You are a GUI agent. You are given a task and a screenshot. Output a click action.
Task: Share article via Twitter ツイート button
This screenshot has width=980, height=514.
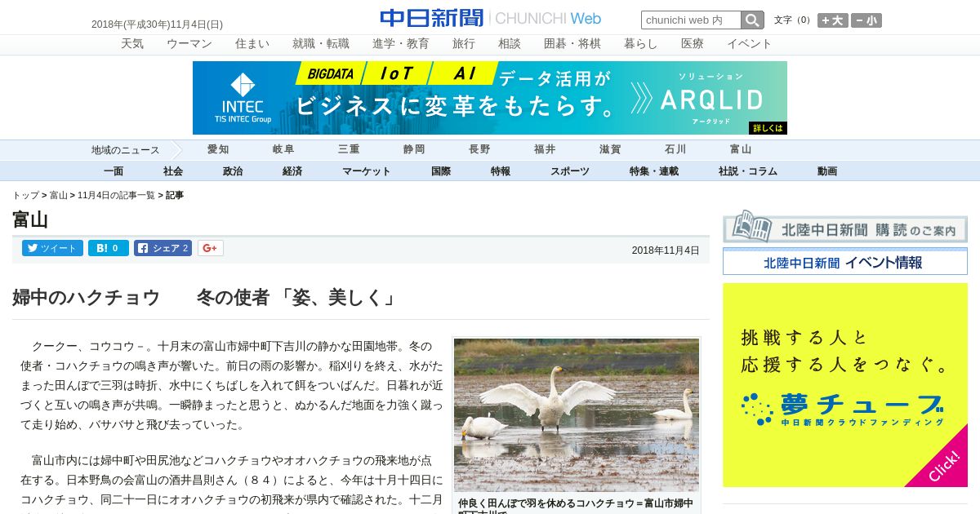tap(52, 248)
